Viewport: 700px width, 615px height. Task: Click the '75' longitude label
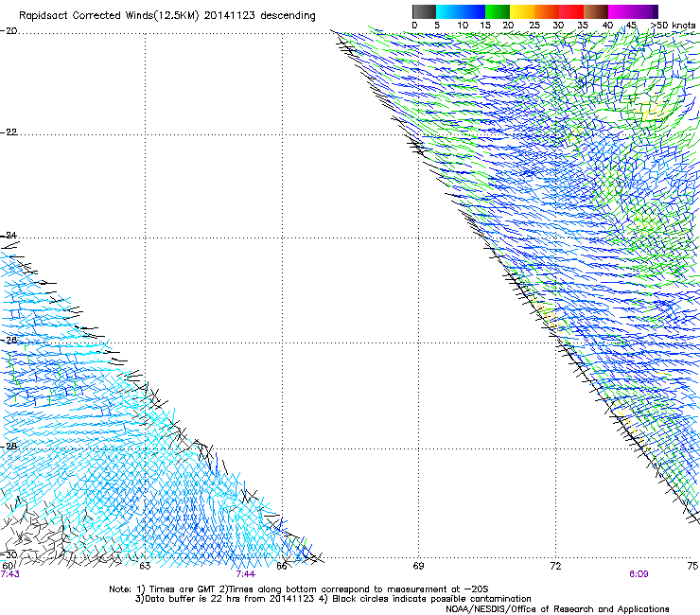tap(692, 566)
